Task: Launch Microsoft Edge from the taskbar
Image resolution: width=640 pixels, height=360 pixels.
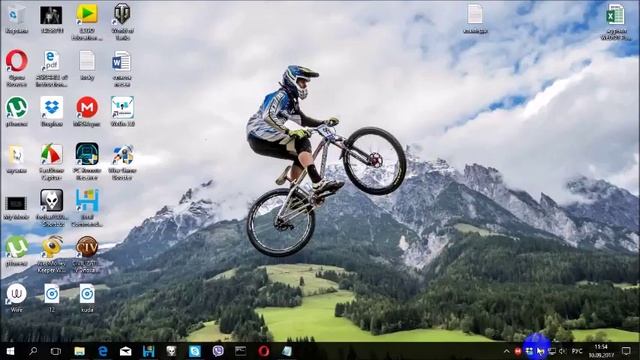Action: pyautogui.click(x=102, y=351)
